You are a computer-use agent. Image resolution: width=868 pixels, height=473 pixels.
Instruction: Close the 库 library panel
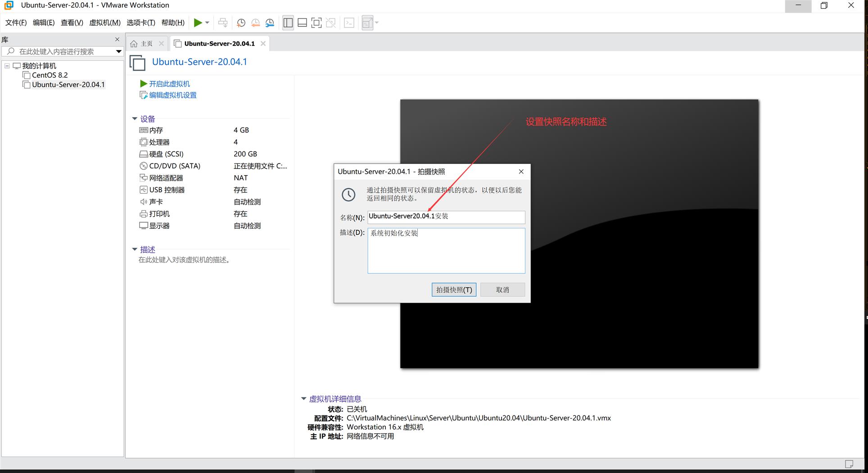click(x=118, y=39)
